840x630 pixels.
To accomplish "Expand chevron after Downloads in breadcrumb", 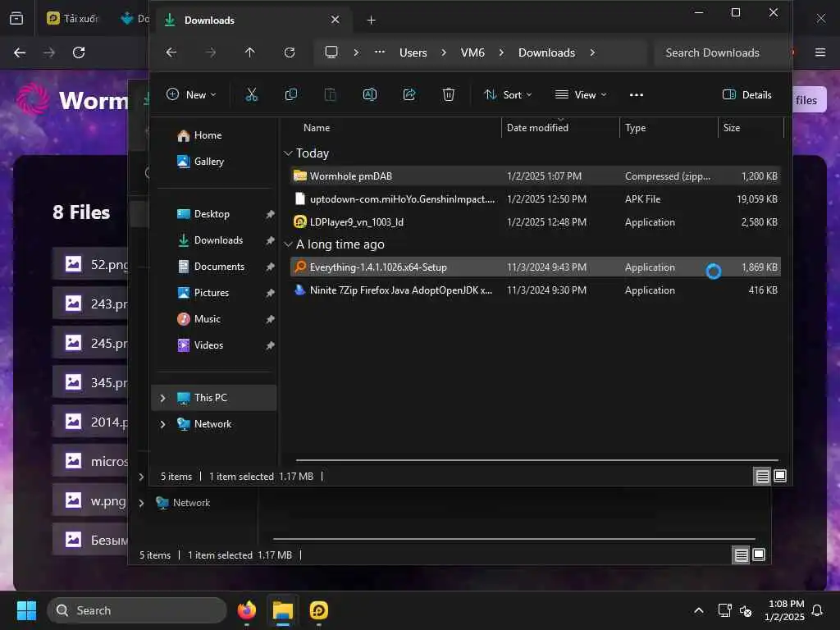I will point(592,52).
